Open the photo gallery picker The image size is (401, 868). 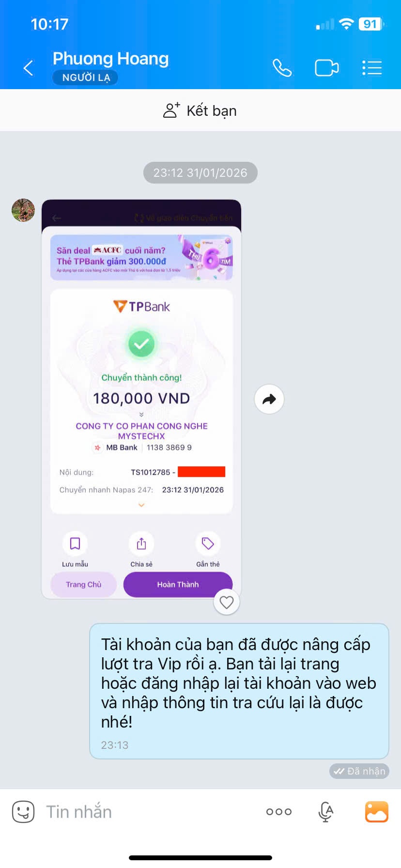377,812
